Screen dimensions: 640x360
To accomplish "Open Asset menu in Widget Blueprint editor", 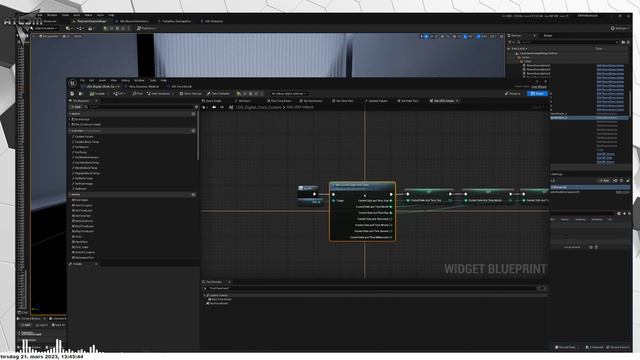I will 102,80.
